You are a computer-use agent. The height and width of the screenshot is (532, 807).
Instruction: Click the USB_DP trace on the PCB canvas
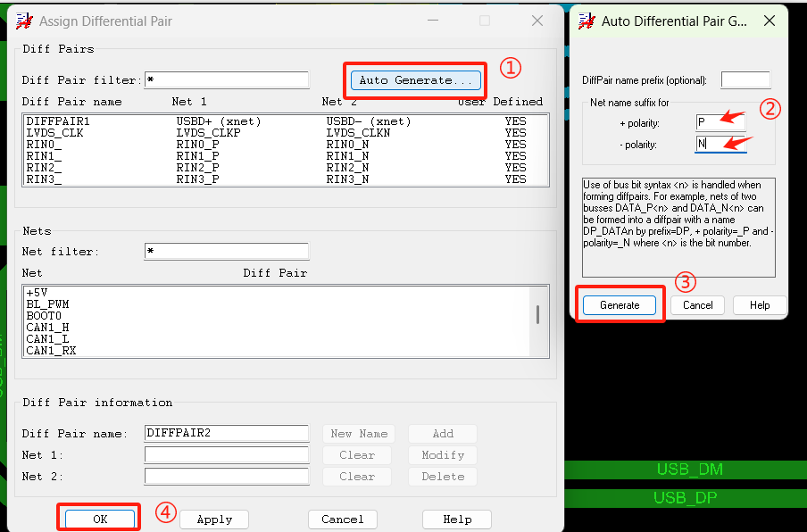686,497
